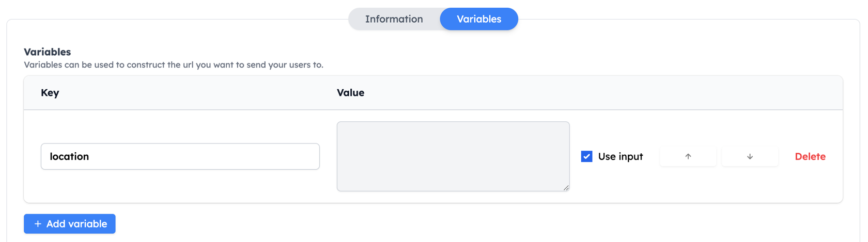The height and width of the screenshot is (242, 868).
Task: Click the blank header area right of Value
Action: [603, 93]
